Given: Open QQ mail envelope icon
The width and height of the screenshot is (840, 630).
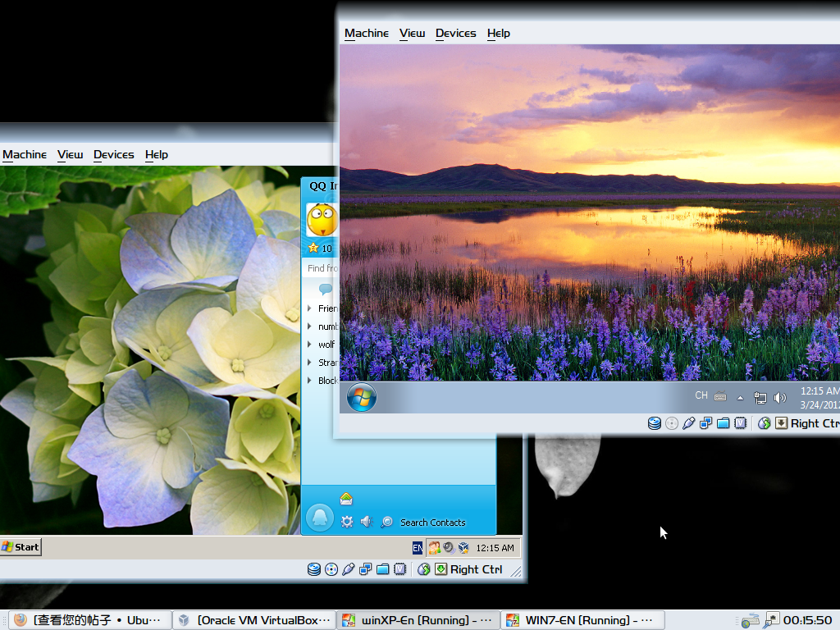Looking at the screenshot, I should pyautogui.click(x=346, y=499).
